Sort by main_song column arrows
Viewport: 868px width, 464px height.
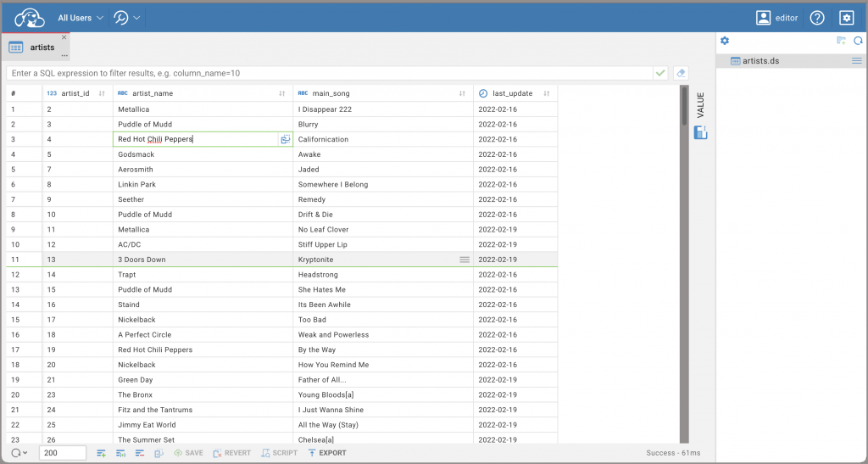462,93
